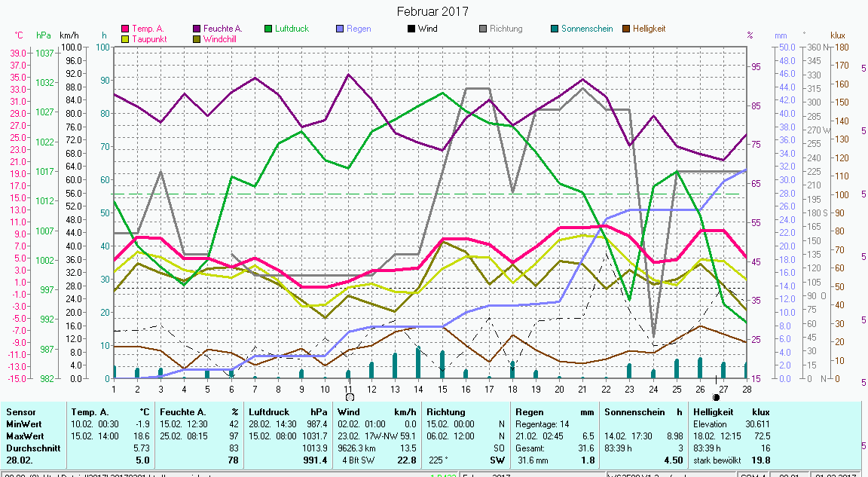Click the new moon symbol below the axis
The width and height of the screenshot is (868, 477).
[x=716, y=396]
